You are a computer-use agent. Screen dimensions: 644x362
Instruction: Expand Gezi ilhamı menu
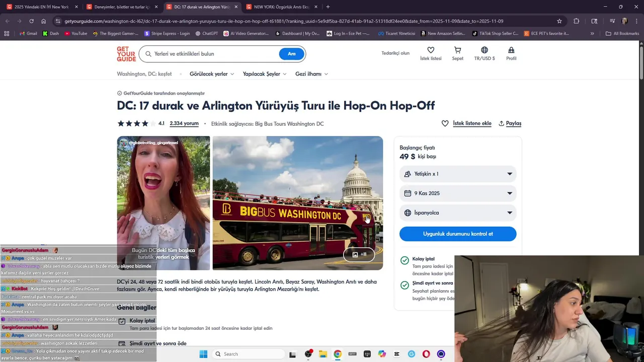[311, 74]
